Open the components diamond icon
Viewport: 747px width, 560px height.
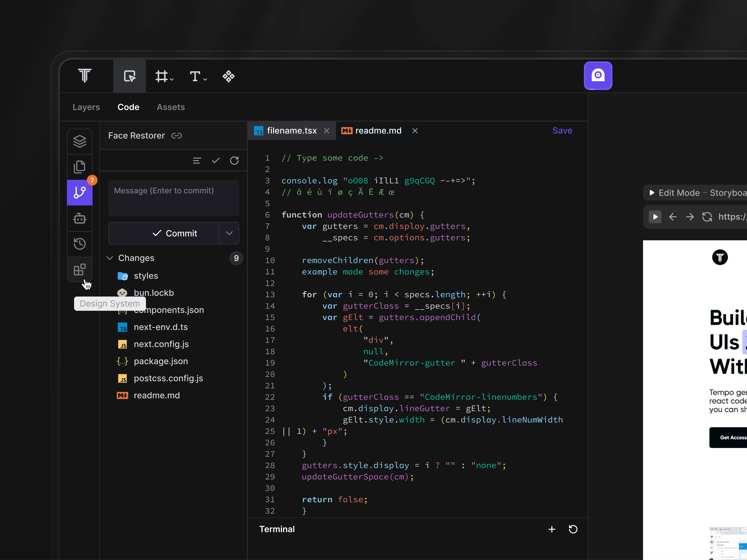[x=229, y=76]
